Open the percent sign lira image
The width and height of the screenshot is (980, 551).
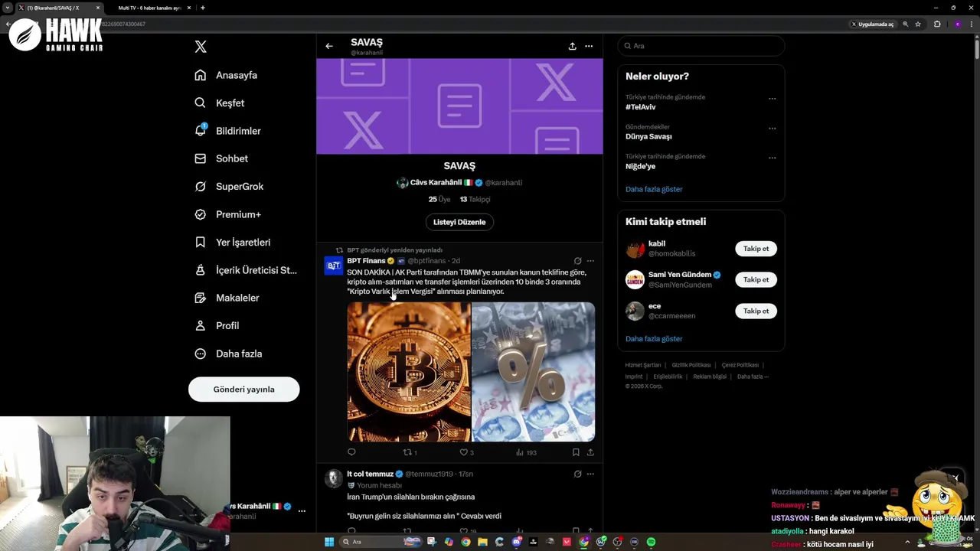(534, 372)
